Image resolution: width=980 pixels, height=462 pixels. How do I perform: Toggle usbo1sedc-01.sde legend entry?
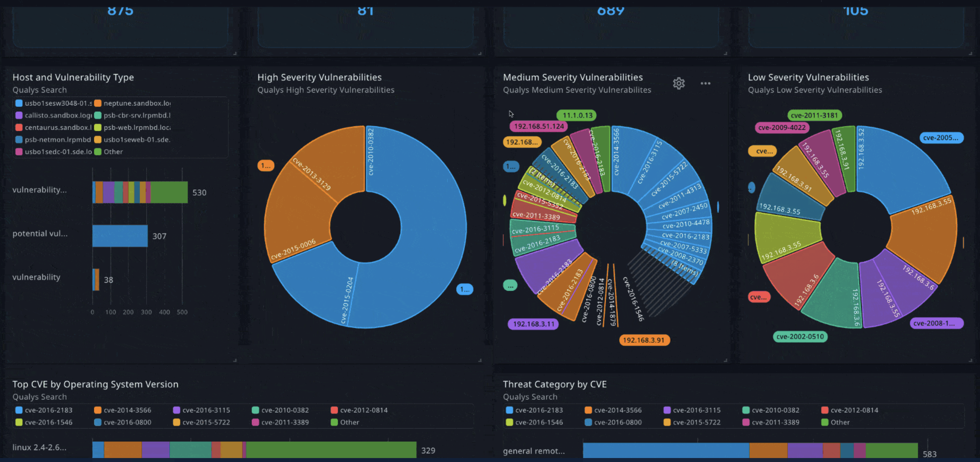coord(53,151)
